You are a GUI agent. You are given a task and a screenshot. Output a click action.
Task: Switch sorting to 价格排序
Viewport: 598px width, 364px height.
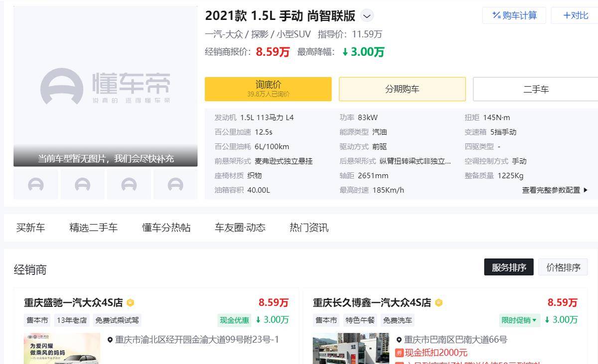coord(563,267)
